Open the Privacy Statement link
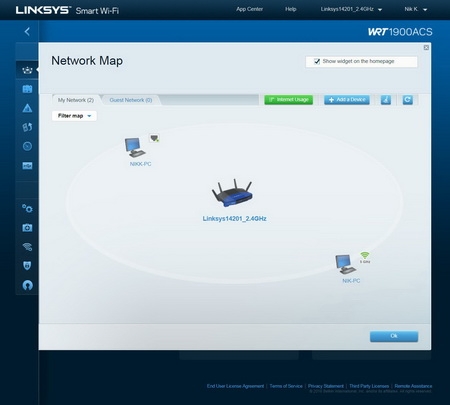This screenshot has width=450, height=405. (326, 386)
